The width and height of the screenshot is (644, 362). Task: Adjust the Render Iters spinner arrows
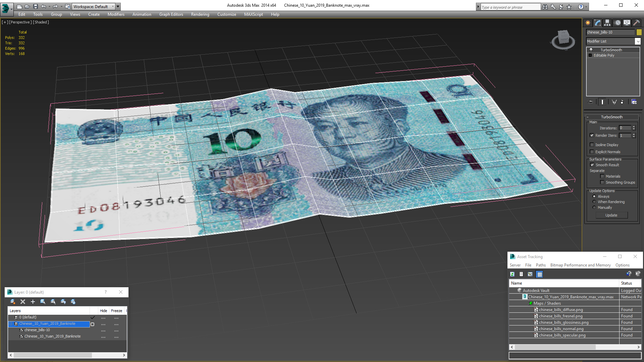(634, 135)
